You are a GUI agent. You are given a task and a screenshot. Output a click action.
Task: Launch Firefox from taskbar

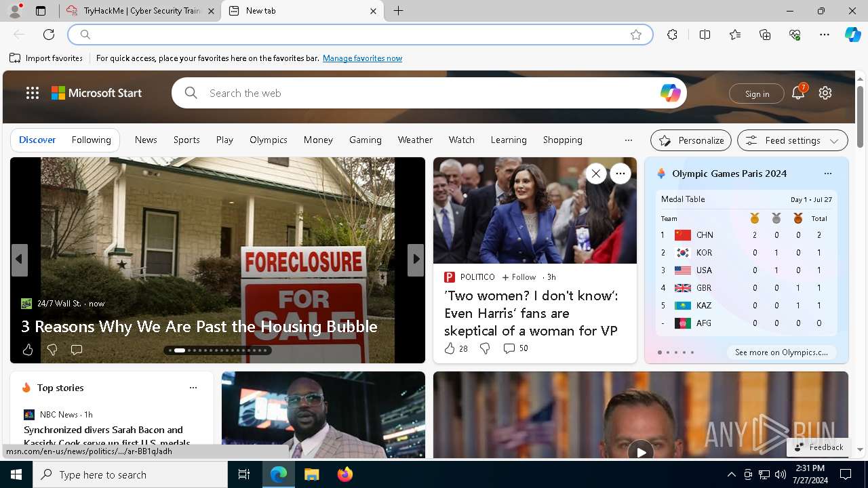344,474
